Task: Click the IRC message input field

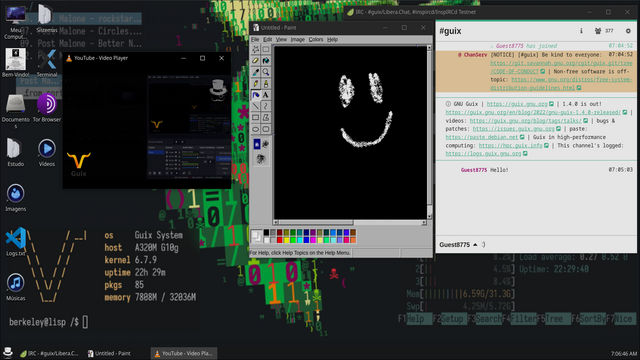Action: 558,245
